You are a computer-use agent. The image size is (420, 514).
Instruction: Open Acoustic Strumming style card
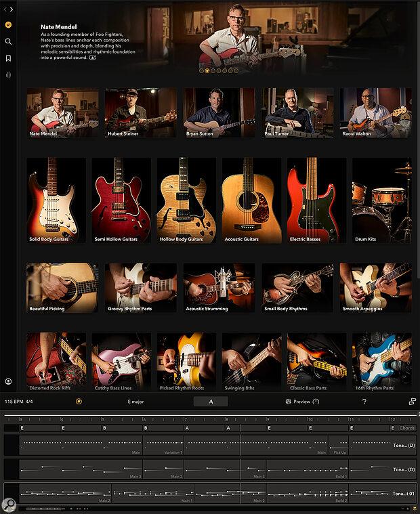[219, 288]
